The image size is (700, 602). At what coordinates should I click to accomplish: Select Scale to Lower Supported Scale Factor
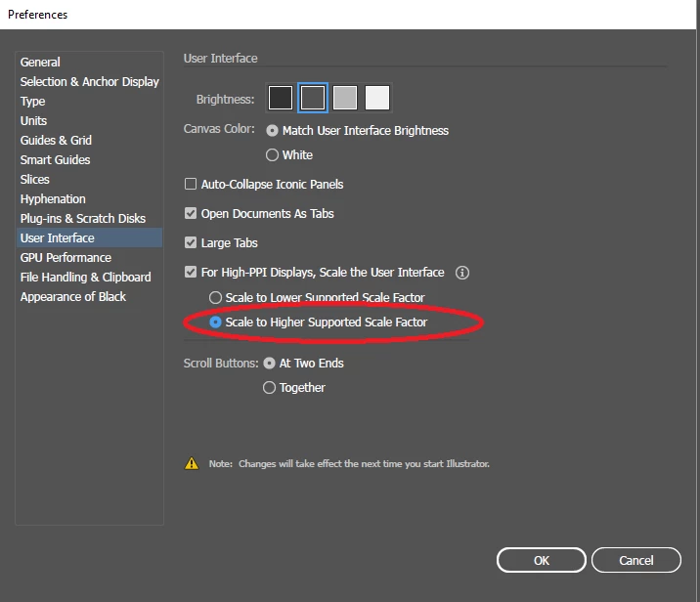[216, 298]
